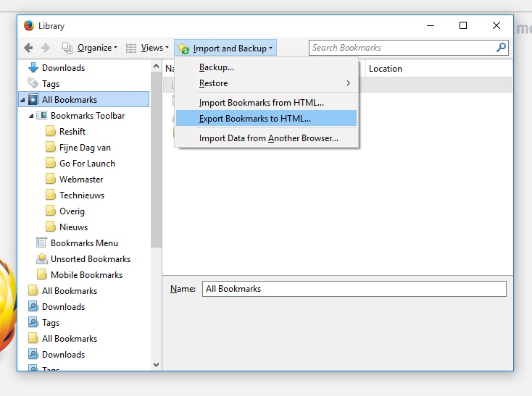This screenshot has height=396, width=532.
Task: Collapse the Bookmarks Toolbar tree node
Action: [x=31, y=116]
